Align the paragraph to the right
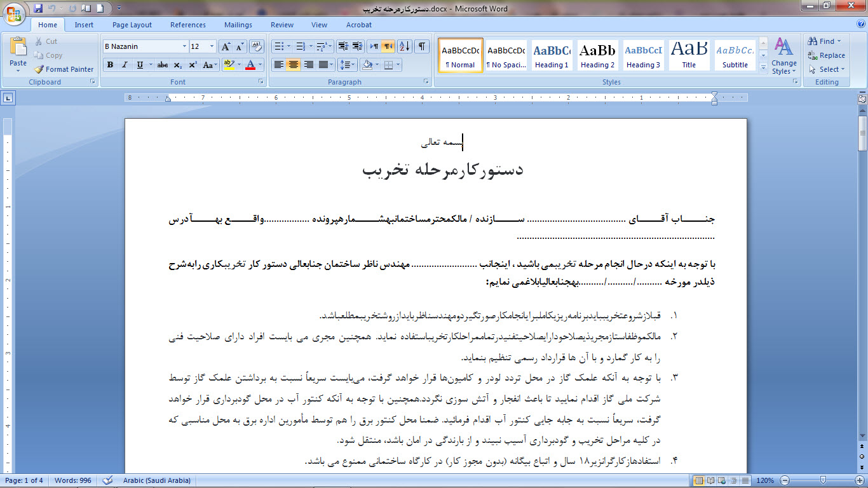Image resolution: width=868 pixels, height=488 pixels. [x=308, y=65]
